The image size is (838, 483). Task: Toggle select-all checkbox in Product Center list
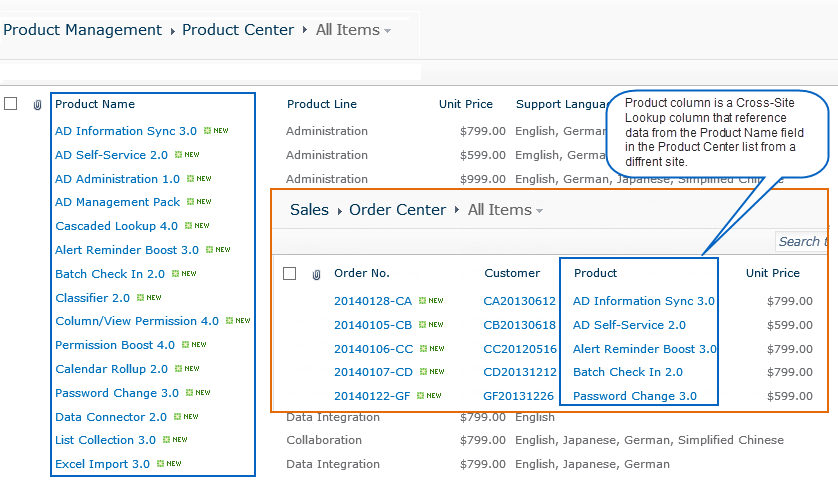pos(10,104)
